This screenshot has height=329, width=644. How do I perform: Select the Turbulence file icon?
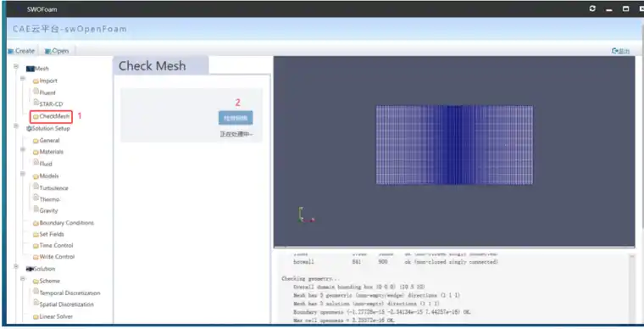pyautogui.click(x=36, y=186)
